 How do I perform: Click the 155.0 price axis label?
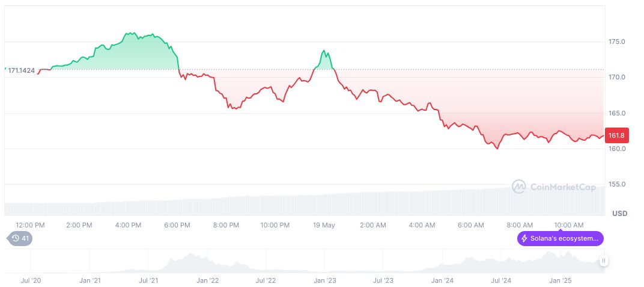616,185
